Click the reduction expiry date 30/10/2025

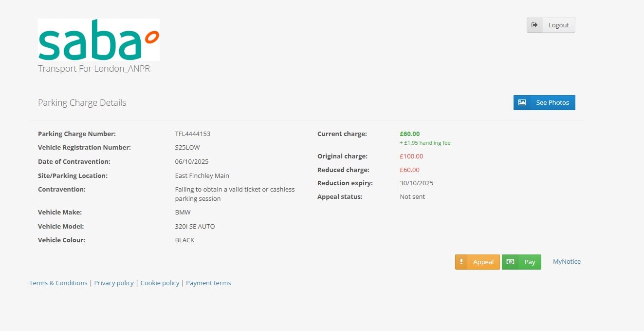click(416, 183)
